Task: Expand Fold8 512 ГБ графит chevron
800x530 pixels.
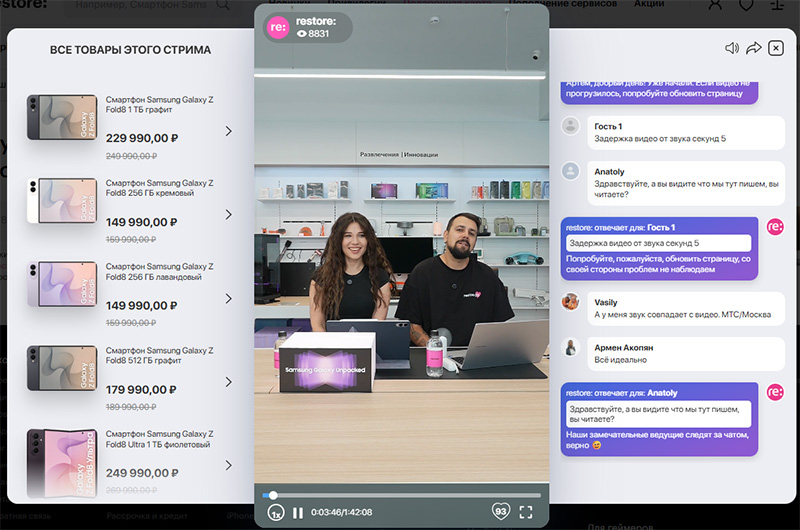Action: [229, 382]
